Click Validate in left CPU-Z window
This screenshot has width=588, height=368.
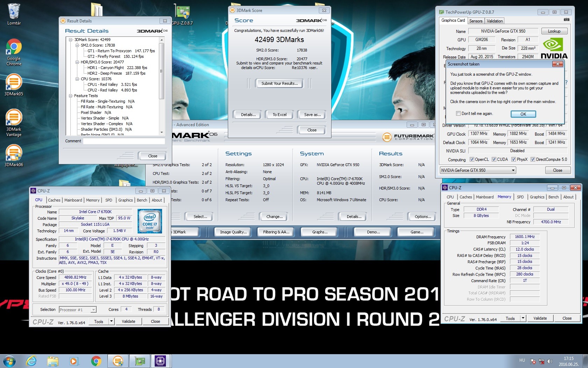click(x=128, y=321)
